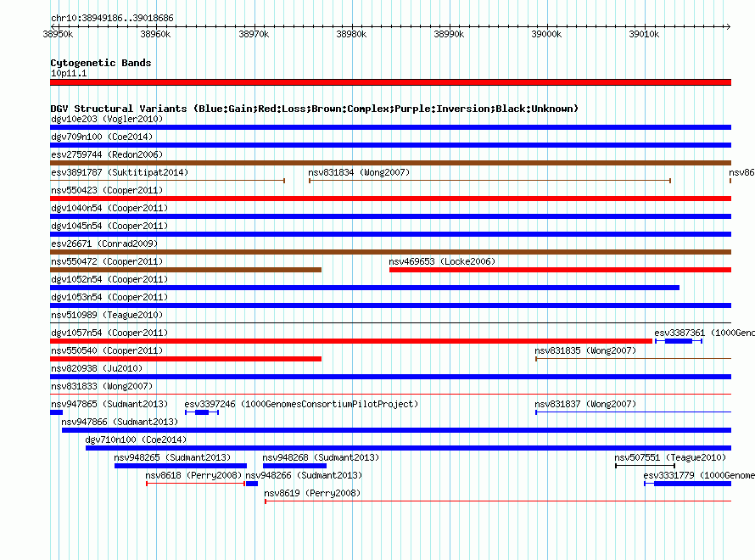Click the tiny nsv947865 (Sudmant2013) blue block

pos(56,412)
